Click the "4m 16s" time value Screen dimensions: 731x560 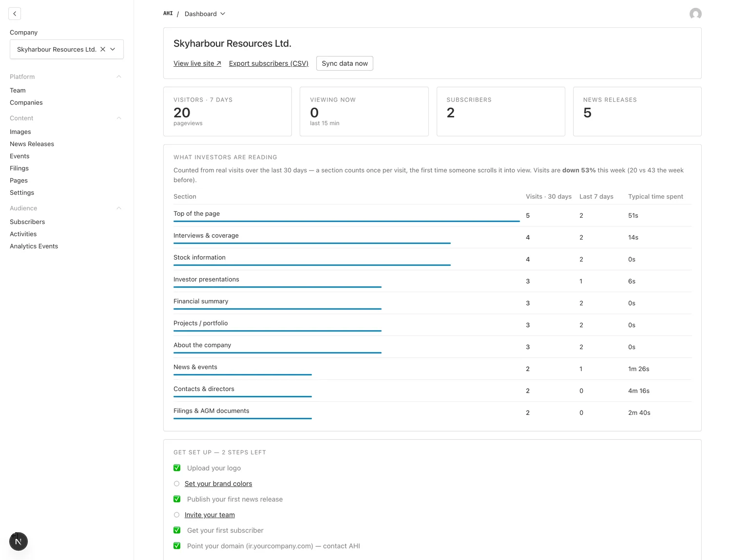coord(639,391)
